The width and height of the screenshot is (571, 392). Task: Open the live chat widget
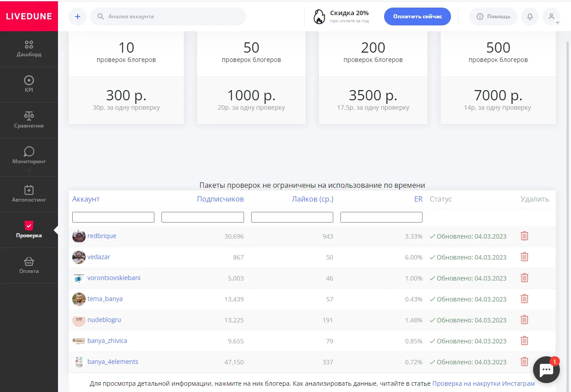pyautogui.click(x=546, y=370)
